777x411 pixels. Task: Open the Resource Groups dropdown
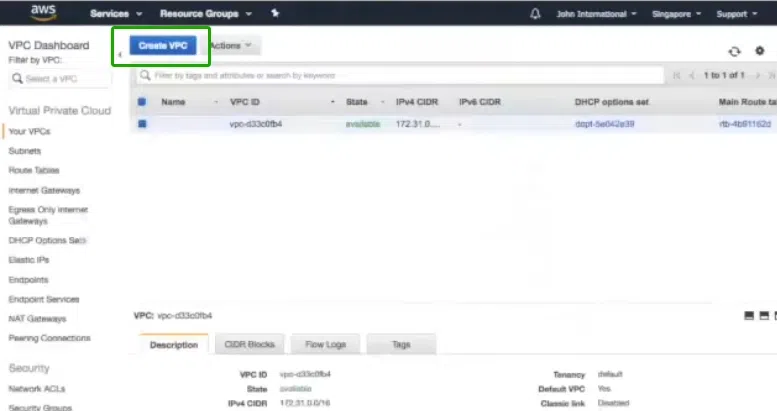click(x=206, y=14)
